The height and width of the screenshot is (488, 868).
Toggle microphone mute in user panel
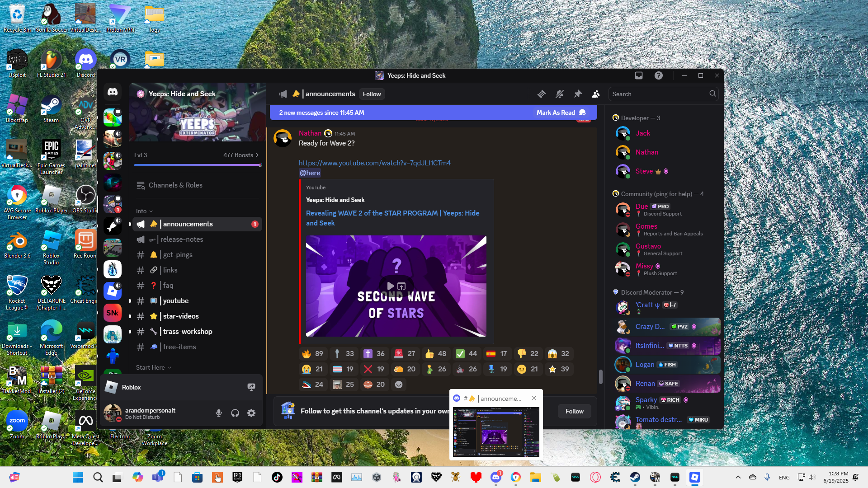point(219,413)
